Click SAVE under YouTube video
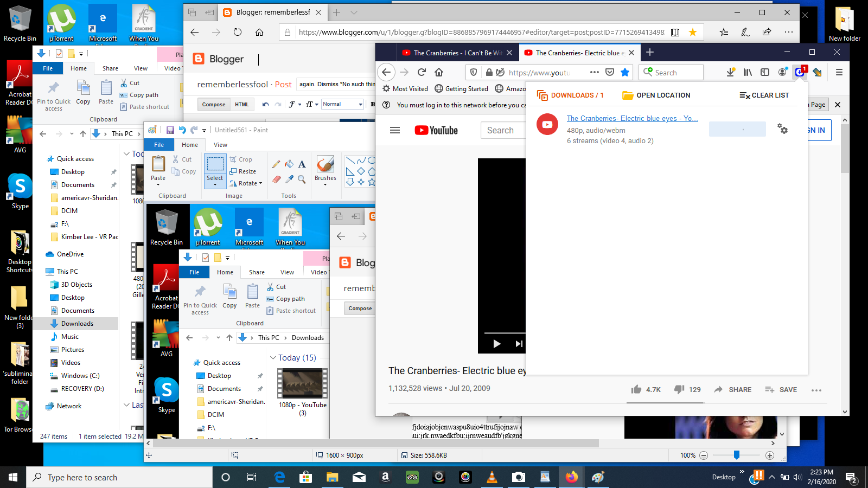 781,389
